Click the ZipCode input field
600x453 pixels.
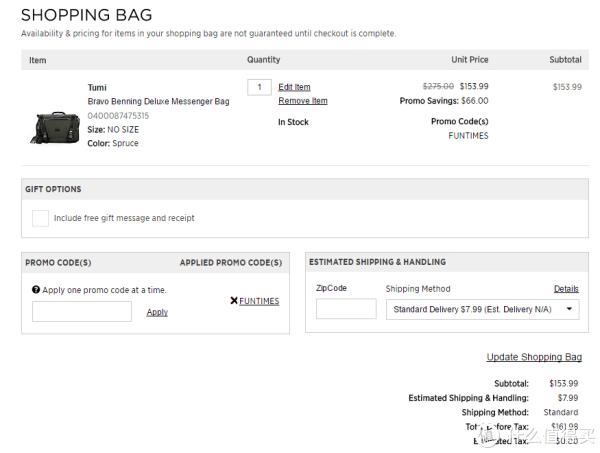click(346, 309)
